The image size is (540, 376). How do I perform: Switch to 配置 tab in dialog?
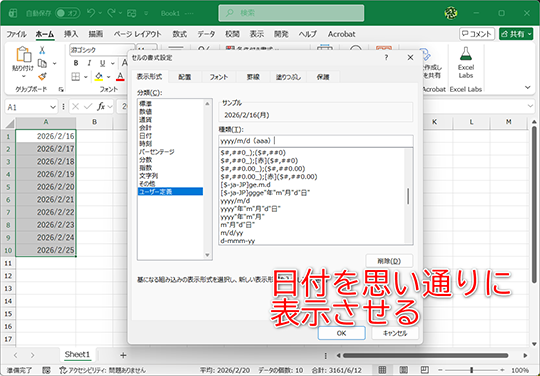(x=185, y=77)
